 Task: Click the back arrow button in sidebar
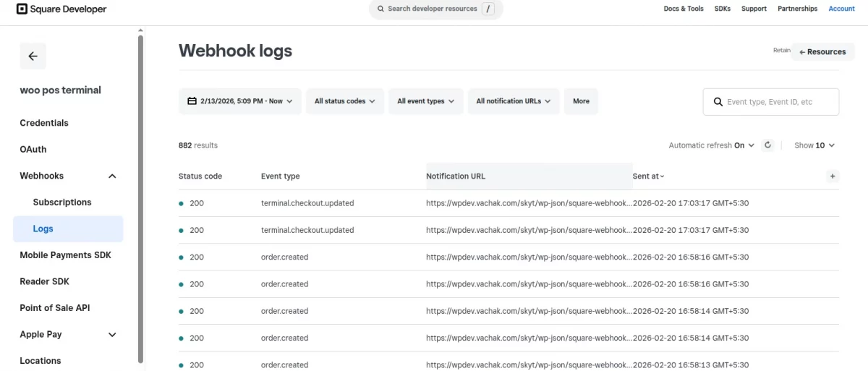click(x=33, y=56)
